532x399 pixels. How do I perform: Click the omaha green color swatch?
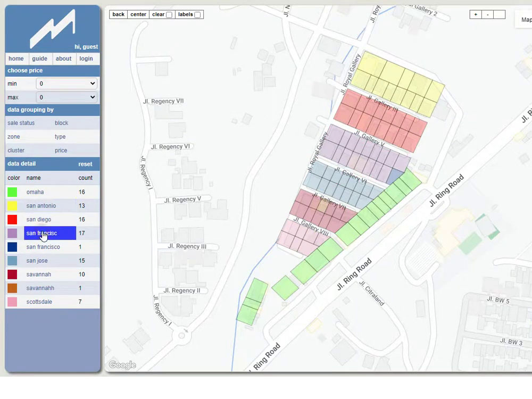12,192
